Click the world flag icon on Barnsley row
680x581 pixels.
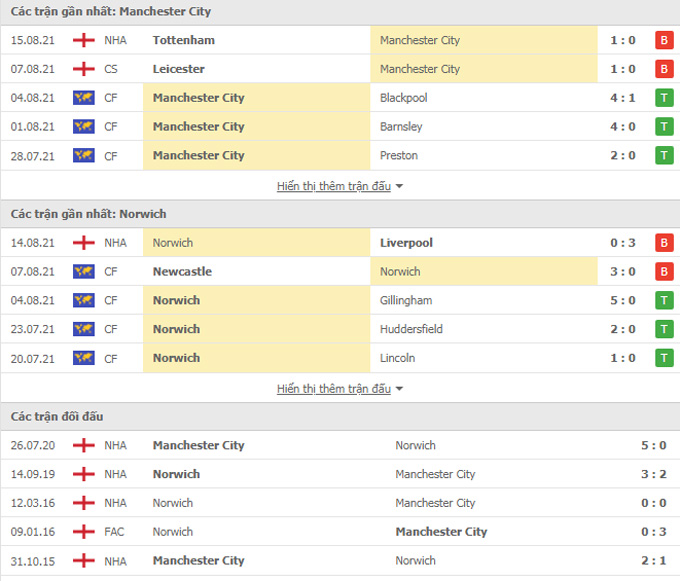click(84, 127)
